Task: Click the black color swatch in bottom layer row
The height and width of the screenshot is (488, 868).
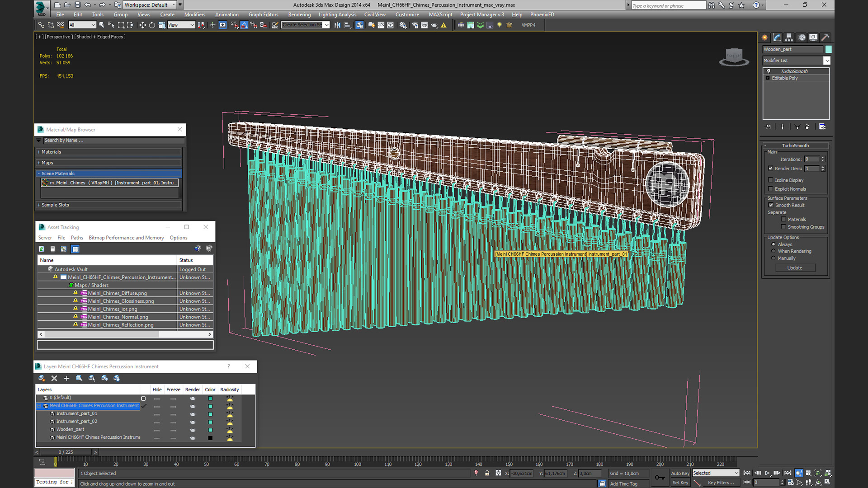Action: tap(210, 438)
